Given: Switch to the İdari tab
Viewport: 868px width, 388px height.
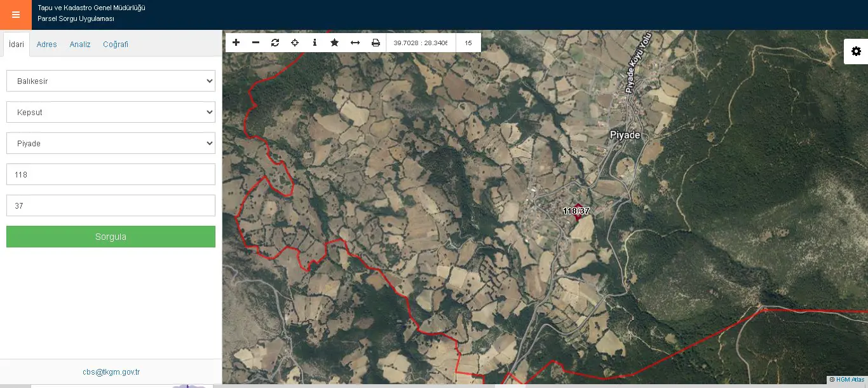Looking at the screenshot, I should 17,45.
